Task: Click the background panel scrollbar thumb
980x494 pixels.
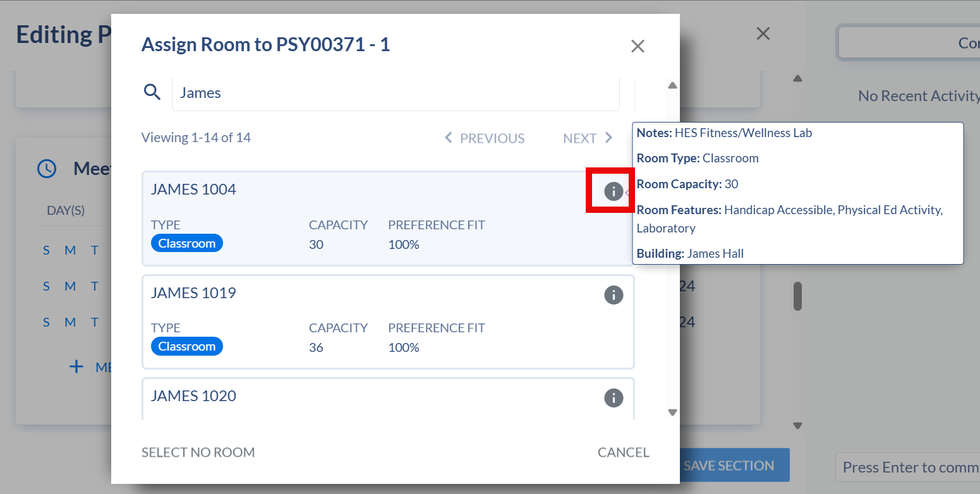Action: tap(797, 296)
